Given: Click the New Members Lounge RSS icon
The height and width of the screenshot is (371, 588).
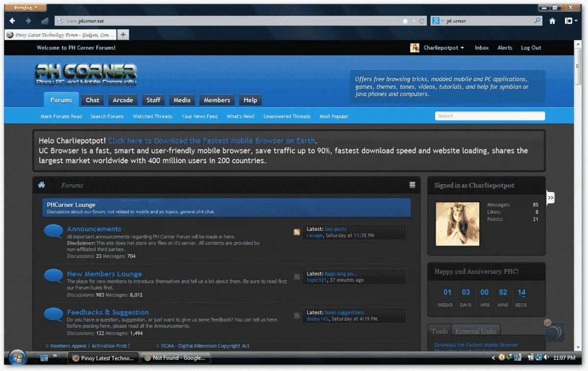Looking at the screenshot, I should tap(297, 277).
